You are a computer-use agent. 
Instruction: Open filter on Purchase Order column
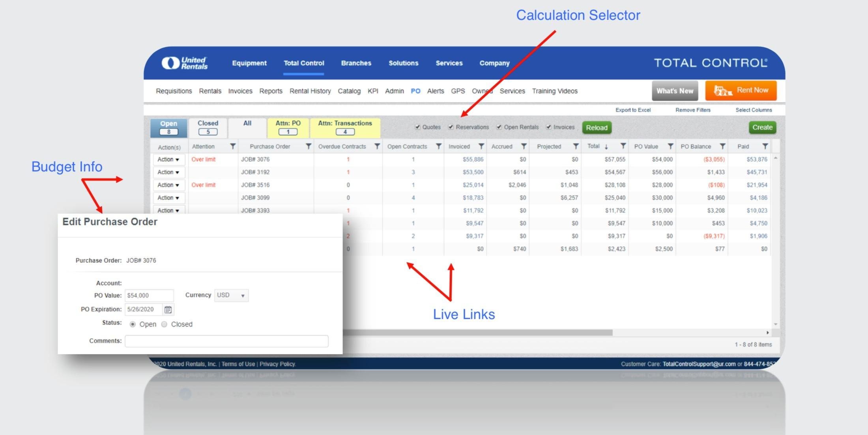point(309,146)
